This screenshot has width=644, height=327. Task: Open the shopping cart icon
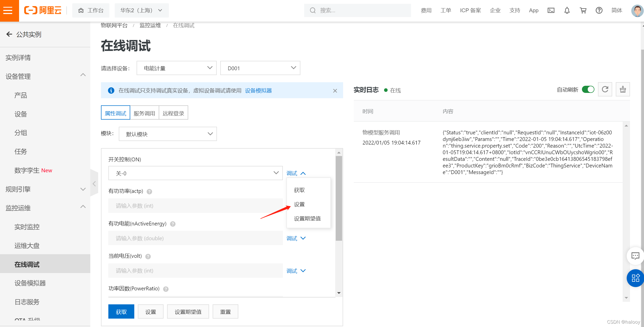tap(583, 10)
